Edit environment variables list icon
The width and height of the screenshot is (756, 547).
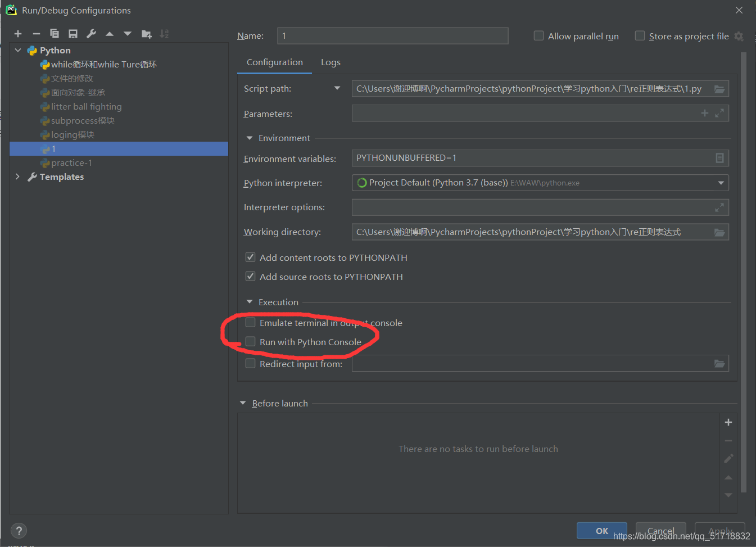click(x=719, y=158)
